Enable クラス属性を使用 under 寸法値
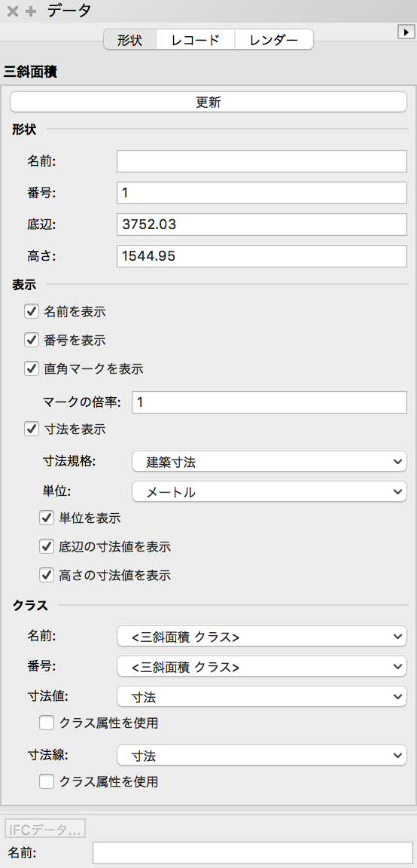This screenshot has width=417, height=868. pyautogui.click(x=47, y=723)
